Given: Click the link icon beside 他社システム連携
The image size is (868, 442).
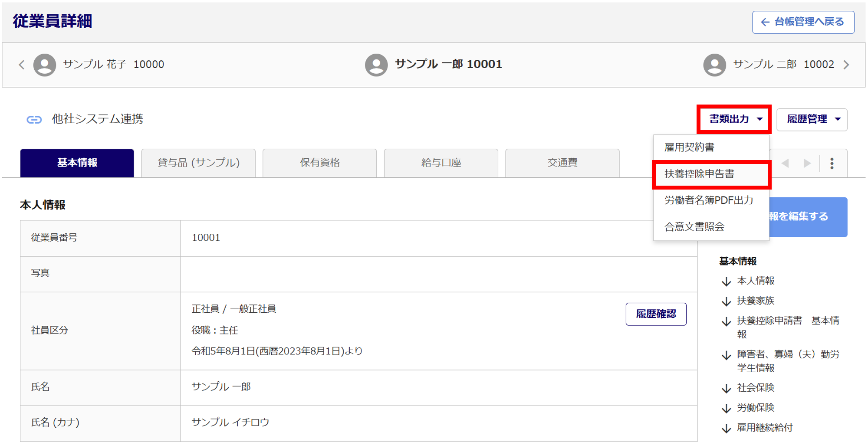Looking at the screenshot, I should pos(34,119).
